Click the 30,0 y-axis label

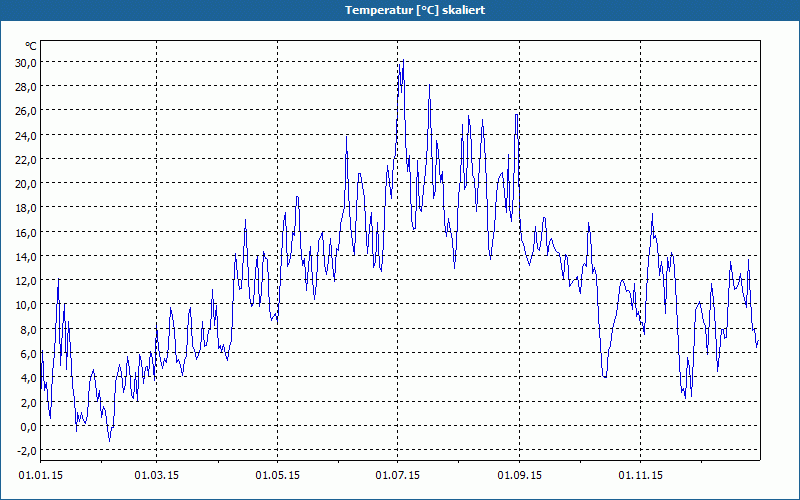(x=26, y=62)
